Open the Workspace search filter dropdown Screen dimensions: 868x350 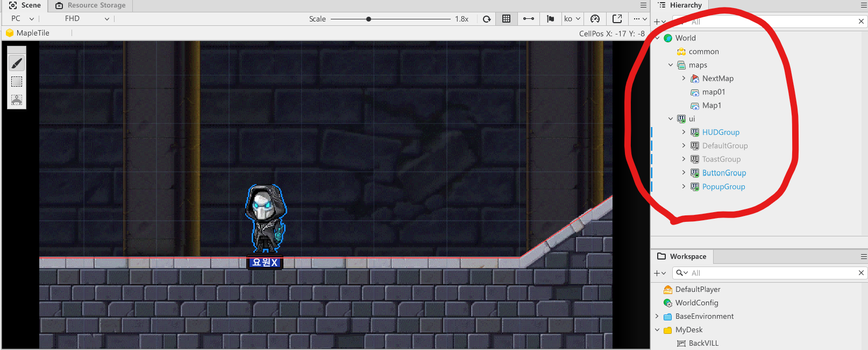tap(682, 273)
